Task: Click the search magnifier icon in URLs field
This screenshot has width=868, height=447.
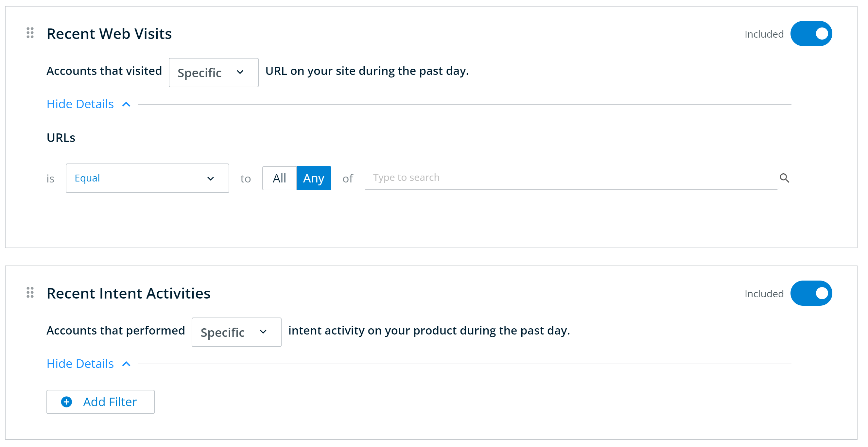Action: coord(784,178)
